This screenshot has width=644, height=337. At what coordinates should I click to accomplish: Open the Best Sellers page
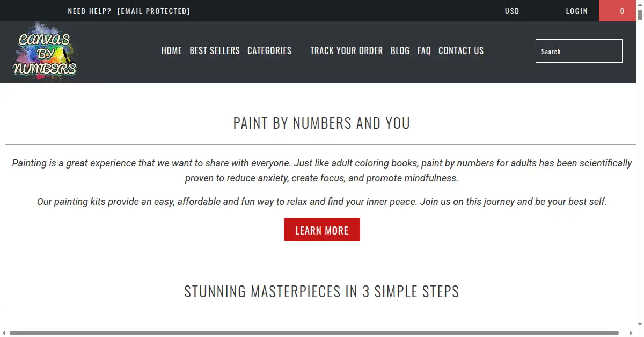point(215,51)
